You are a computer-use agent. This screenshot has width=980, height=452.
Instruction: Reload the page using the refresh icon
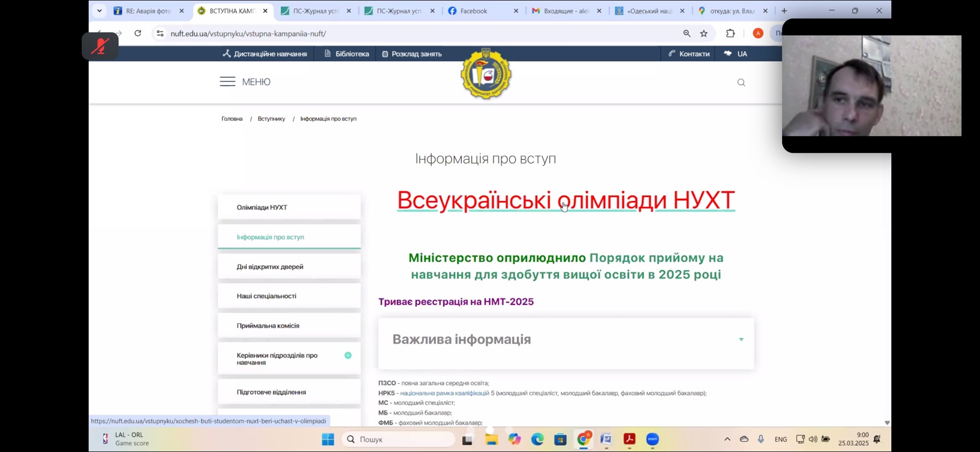coord(138,34)
